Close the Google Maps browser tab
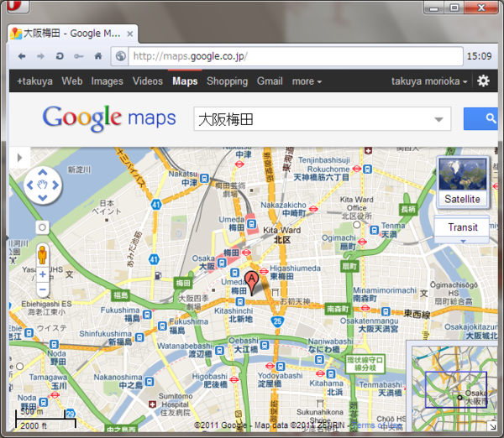Image resolution: width=504 pixels, height=438 pixels. (130, 34)
